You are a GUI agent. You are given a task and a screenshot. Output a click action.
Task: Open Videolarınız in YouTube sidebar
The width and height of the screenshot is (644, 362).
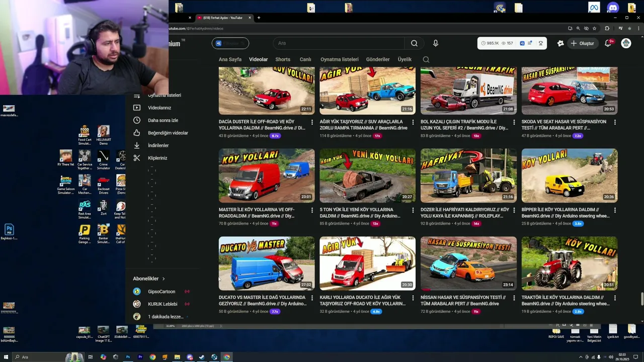point(159,108)
